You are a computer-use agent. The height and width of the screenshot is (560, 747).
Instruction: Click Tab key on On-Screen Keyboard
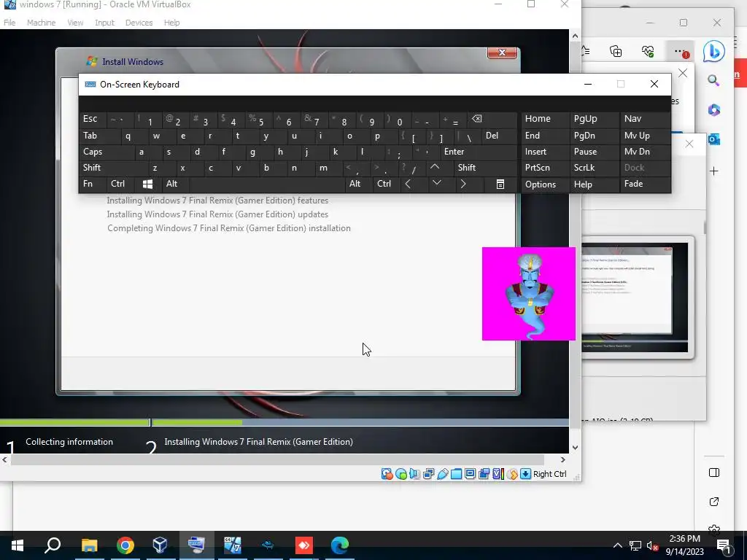[x=99, y=136]
